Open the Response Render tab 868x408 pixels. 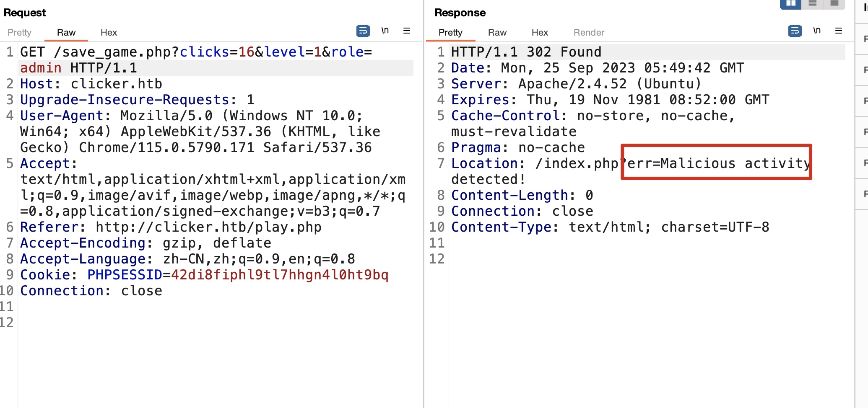click(589, 32)
